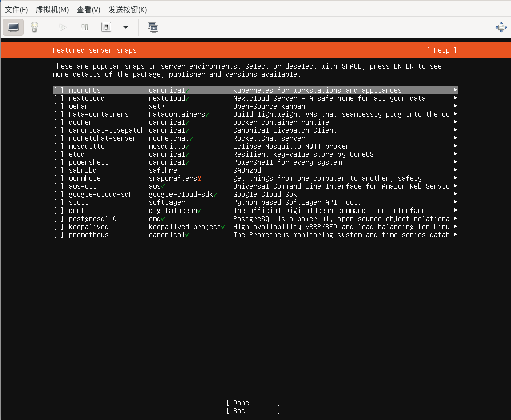This screenshot has height=420, width=511.
Task: Click the shut down power icon
Action: click(106, 27)
